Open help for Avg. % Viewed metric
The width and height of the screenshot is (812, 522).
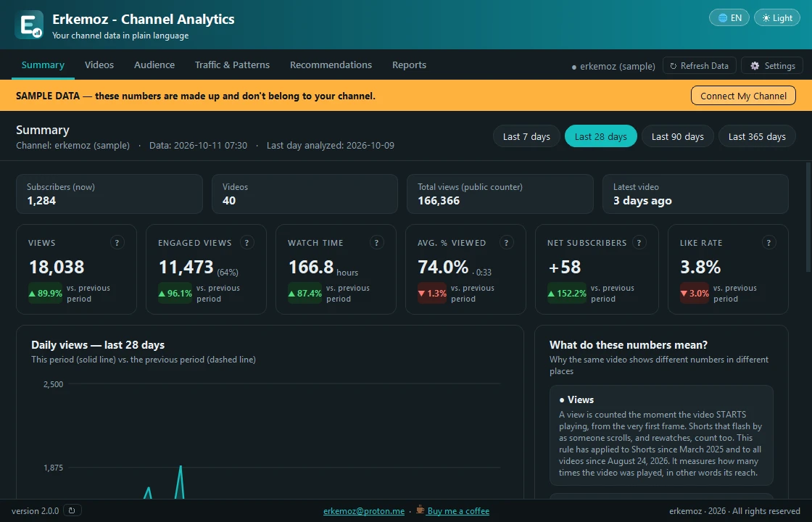coord(507,242)
